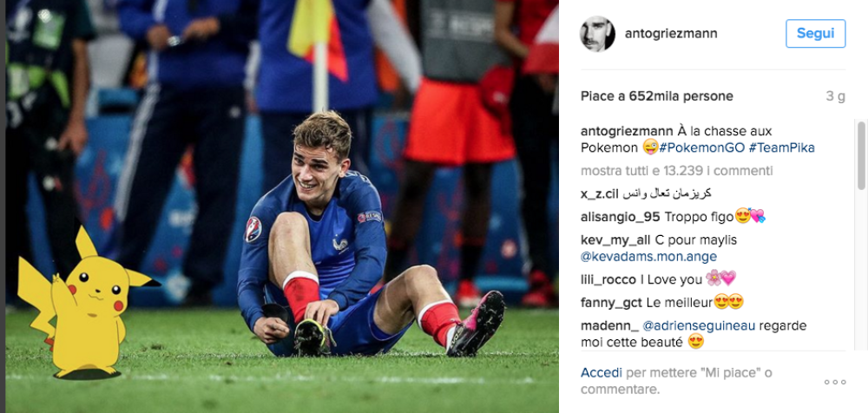This screenshot has width=868, height=413.
Task: Open the antogriezmann username in the post header
Action: [x=671, y=34]
